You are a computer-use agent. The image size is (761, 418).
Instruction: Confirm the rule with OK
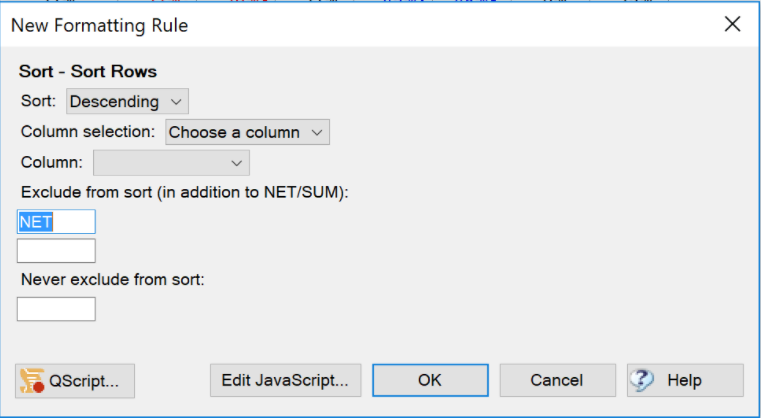coord(430,381)
